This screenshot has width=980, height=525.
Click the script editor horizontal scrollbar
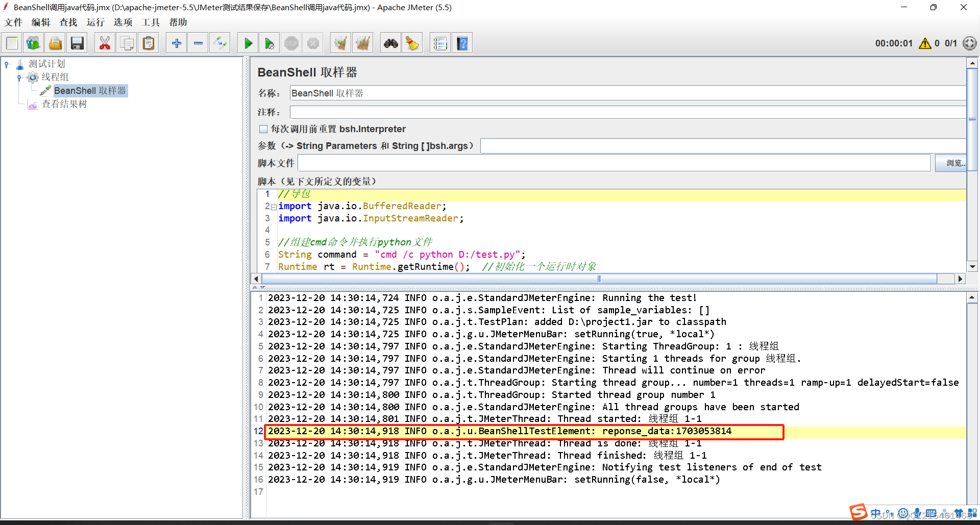pos(599,279)
